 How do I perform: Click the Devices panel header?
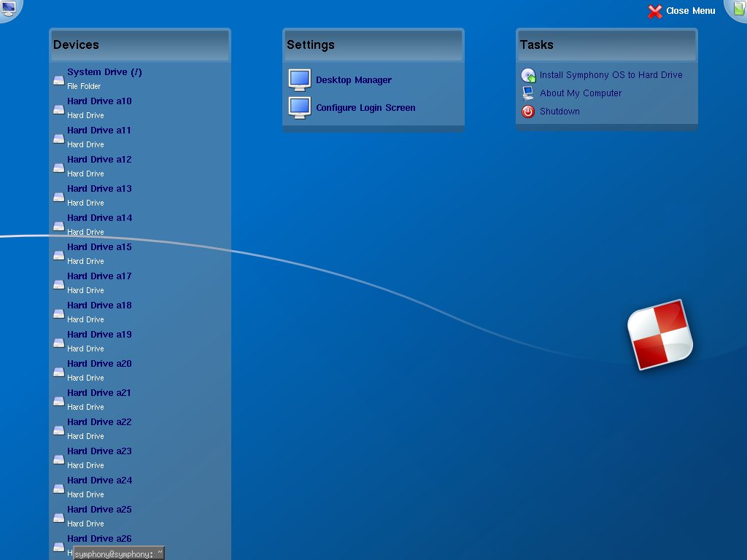pyautogui.click(x=140, y=44)
